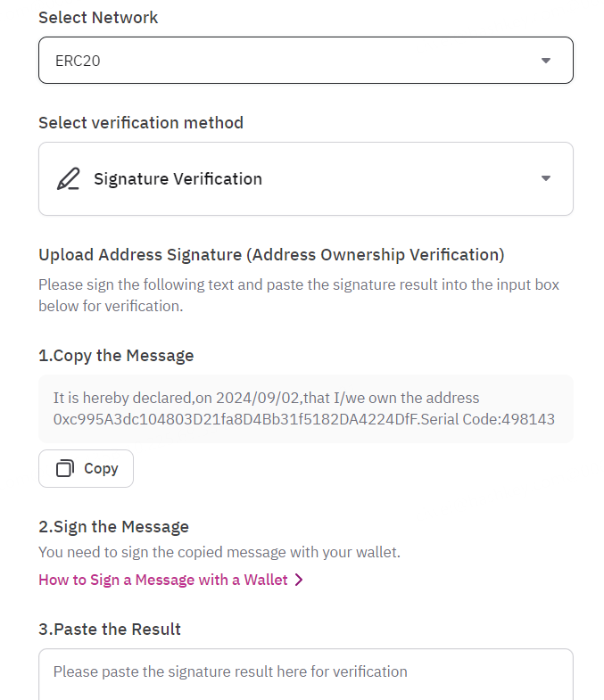Expand the Select Network dropdown arrow
Viewport: 604px width, 700px height.
(x=546, y=61)
